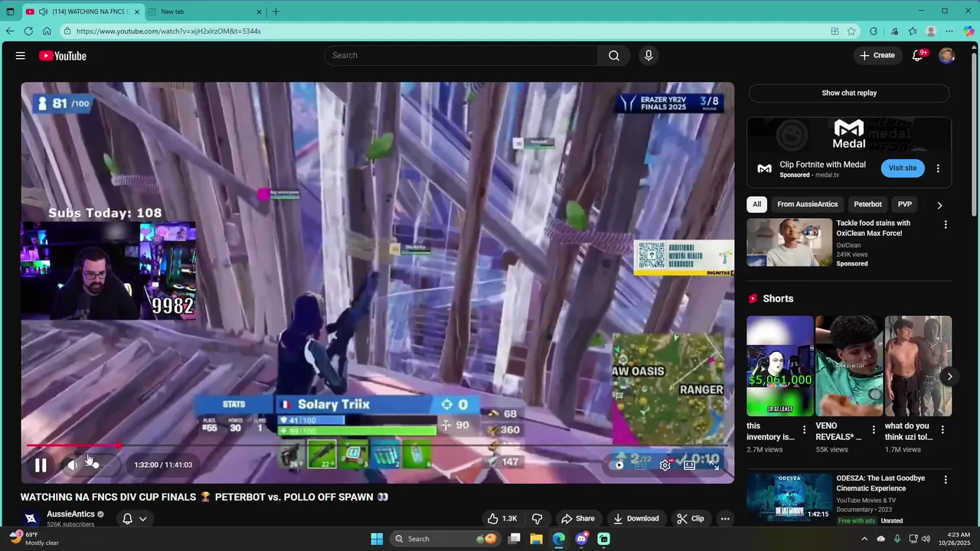980x551 pixels.
Task: Open options for 'what do you think' Short
Action: click(942, 430)
